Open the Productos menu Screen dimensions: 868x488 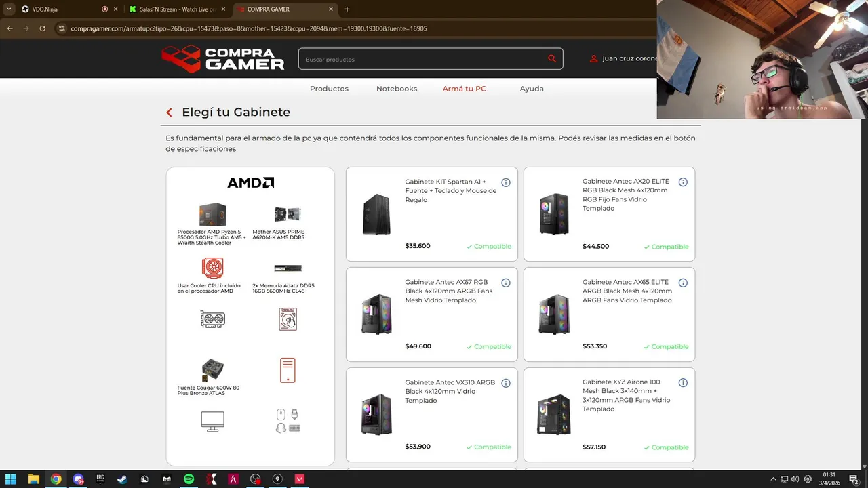(x=329, y=89)
